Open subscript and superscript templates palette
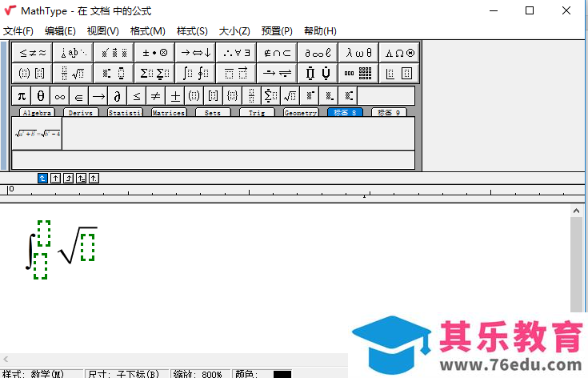This screenshot has width=588, height=378. (114, 73)
